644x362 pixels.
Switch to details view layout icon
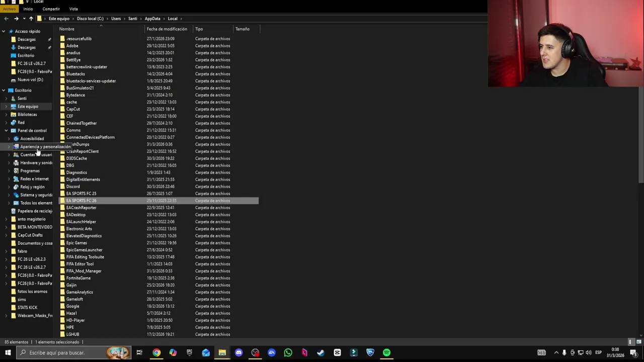coord(631,342)
